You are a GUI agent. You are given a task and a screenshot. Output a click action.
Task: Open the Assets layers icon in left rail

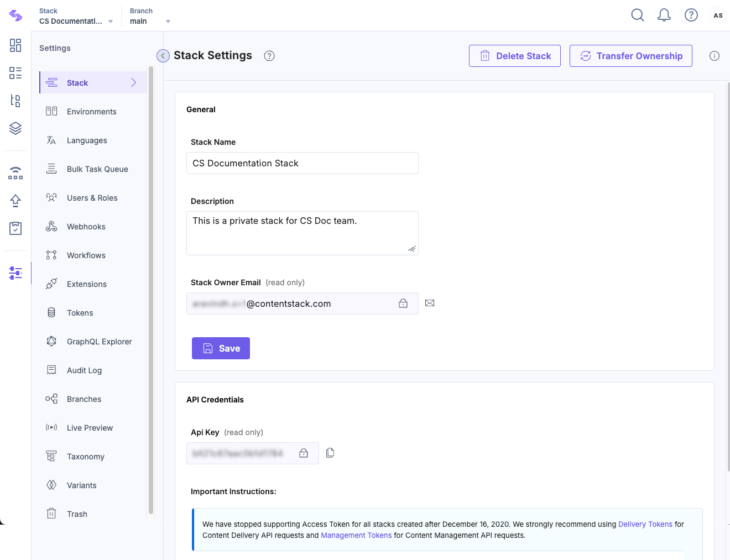(x=15, y=128)
